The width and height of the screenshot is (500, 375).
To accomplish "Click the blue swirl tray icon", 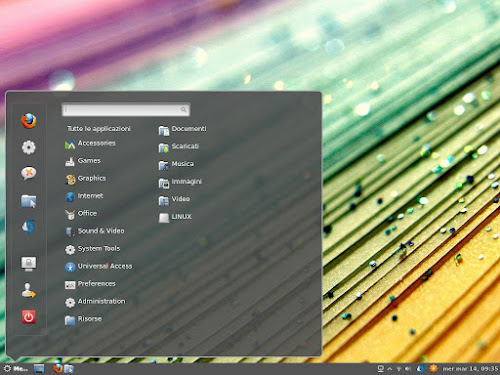I will pyautogui.click(x=420, y=368).
